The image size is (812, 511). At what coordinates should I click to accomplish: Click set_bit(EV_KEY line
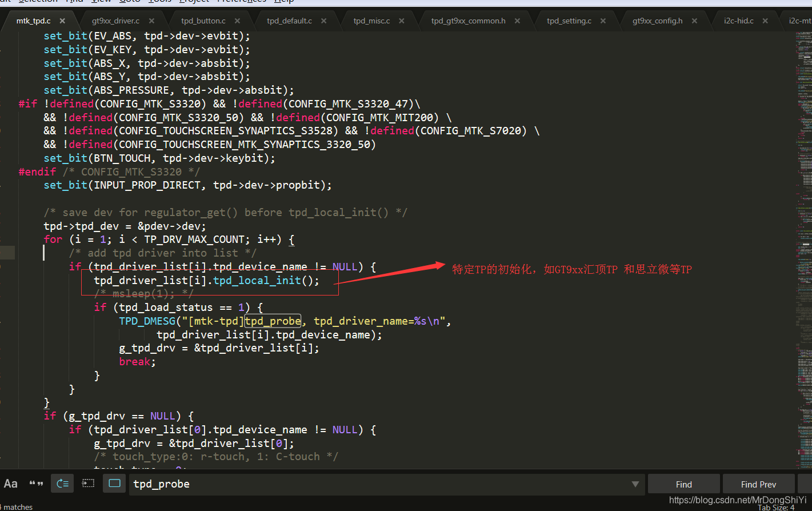[x=147, y=50]
